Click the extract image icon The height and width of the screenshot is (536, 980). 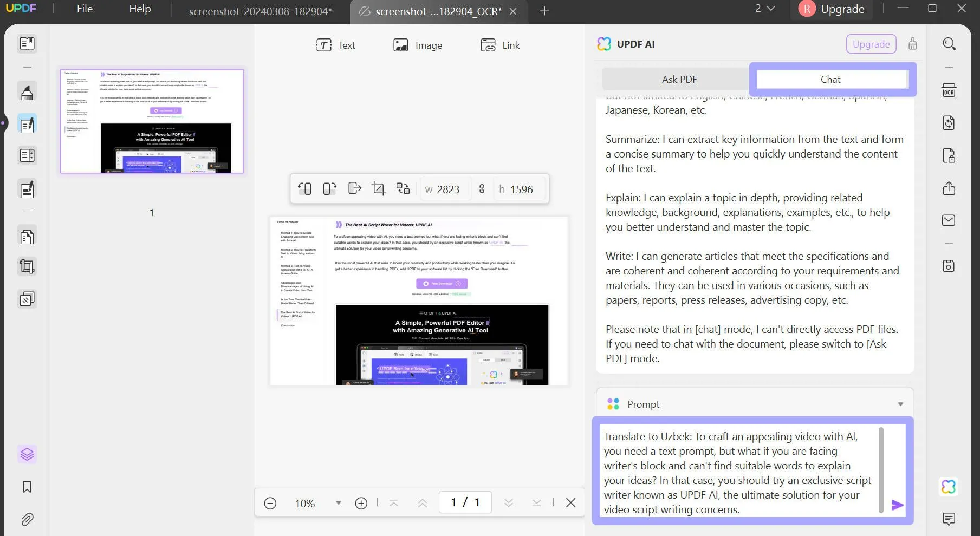click(x=354, y=189)
